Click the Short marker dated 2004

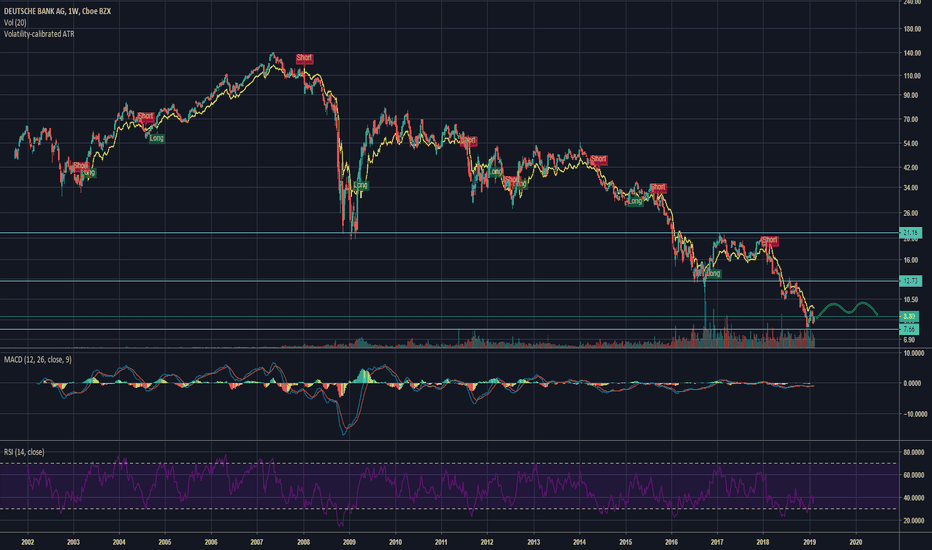click(146, 117)
